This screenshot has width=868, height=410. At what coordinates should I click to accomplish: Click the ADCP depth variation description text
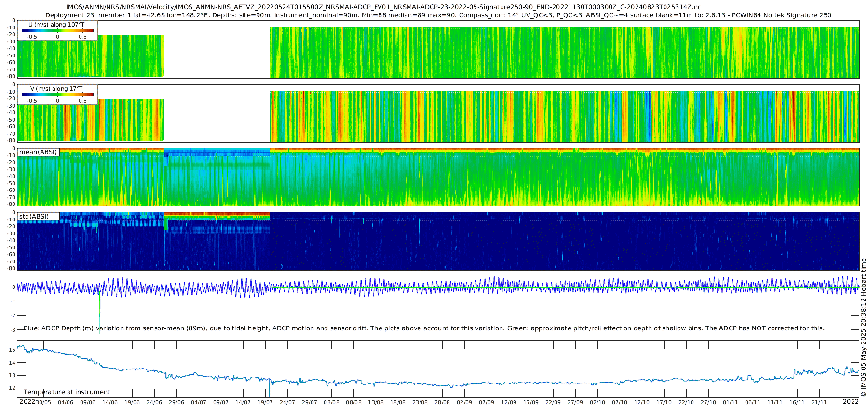424,328
